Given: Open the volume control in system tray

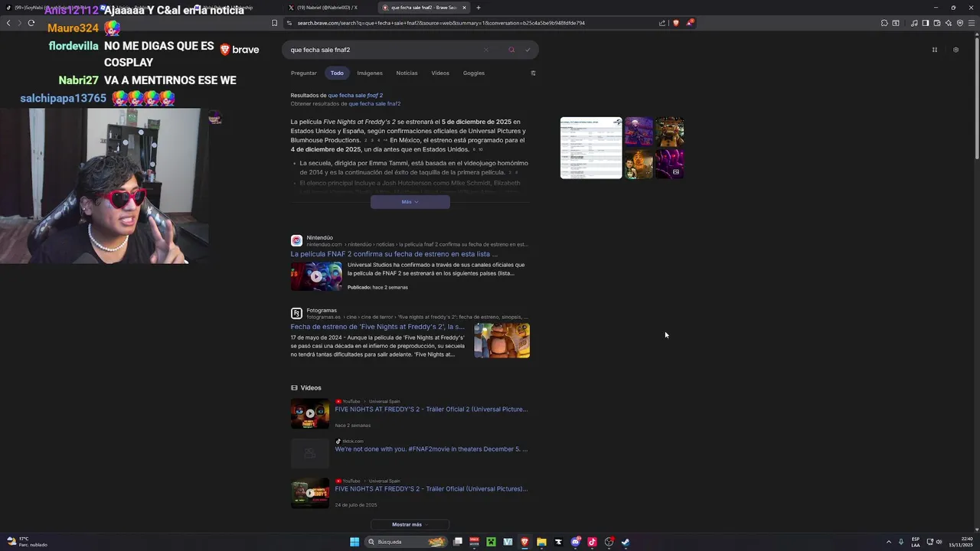Looking at the screenshot, I should [x=940, y=542].
